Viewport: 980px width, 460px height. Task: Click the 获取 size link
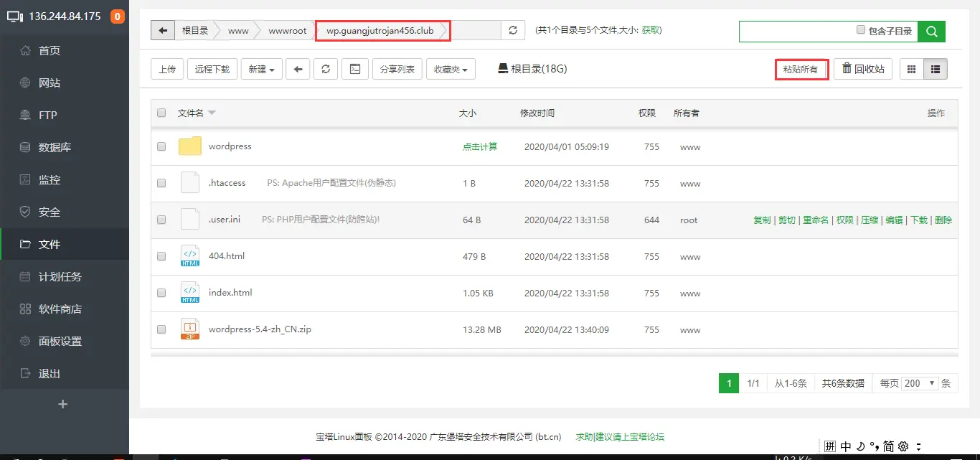[651, 30]
